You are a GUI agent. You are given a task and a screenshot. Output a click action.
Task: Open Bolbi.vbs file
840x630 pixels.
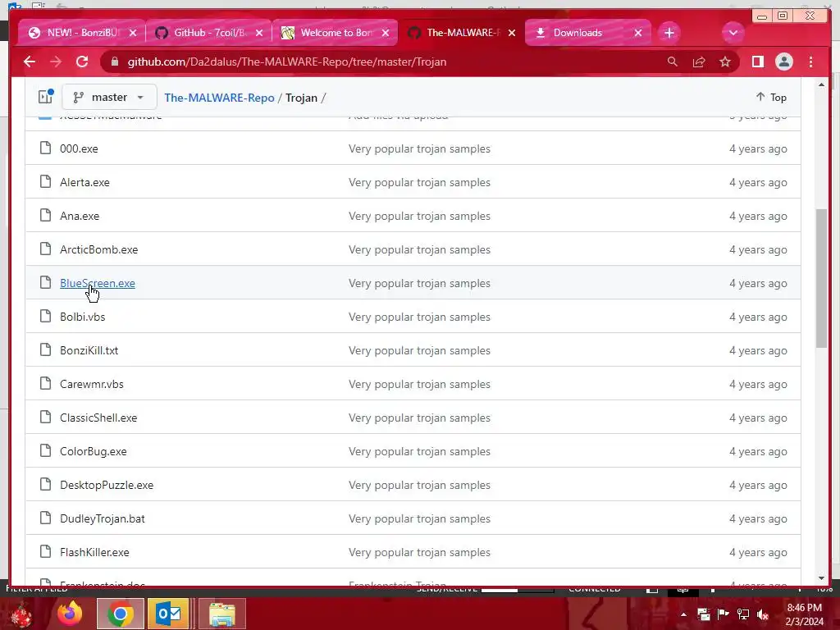tap(83, 317)
